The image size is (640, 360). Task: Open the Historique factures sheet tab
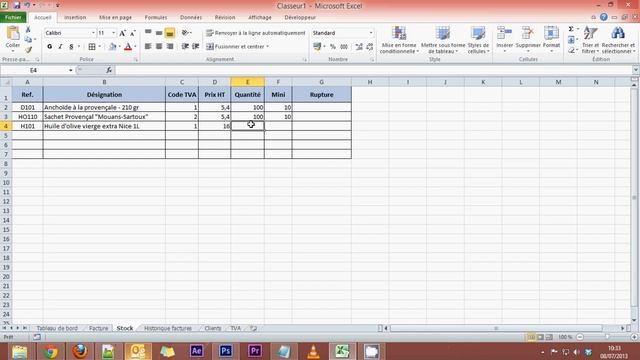168,328
